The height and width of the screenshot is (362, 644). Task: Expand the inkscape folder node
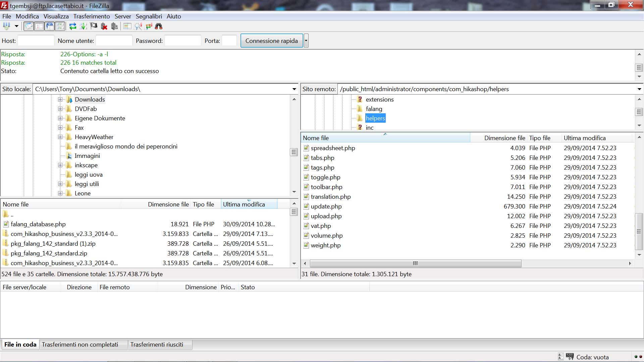point(60,165)
